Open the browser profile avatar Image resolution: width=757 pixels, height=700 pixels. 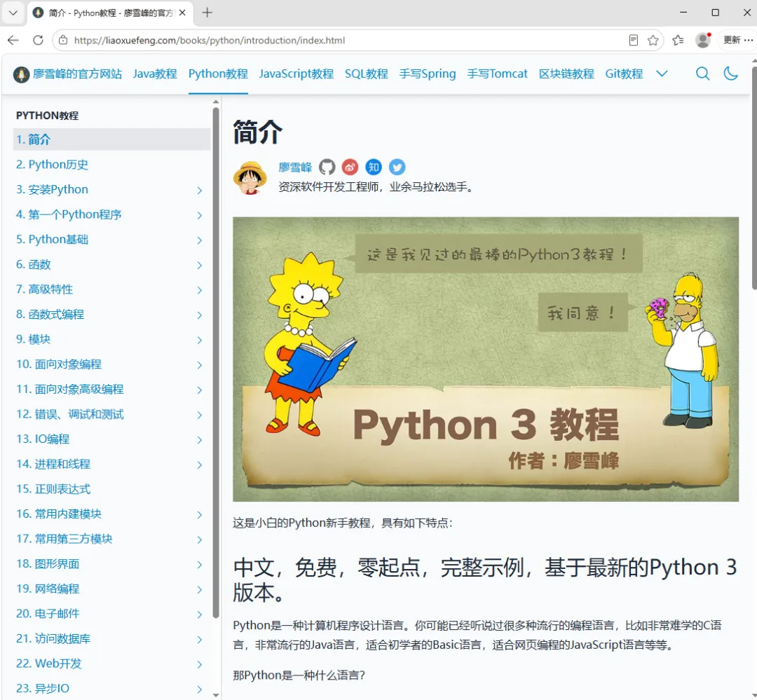click(x=703, y=40)
